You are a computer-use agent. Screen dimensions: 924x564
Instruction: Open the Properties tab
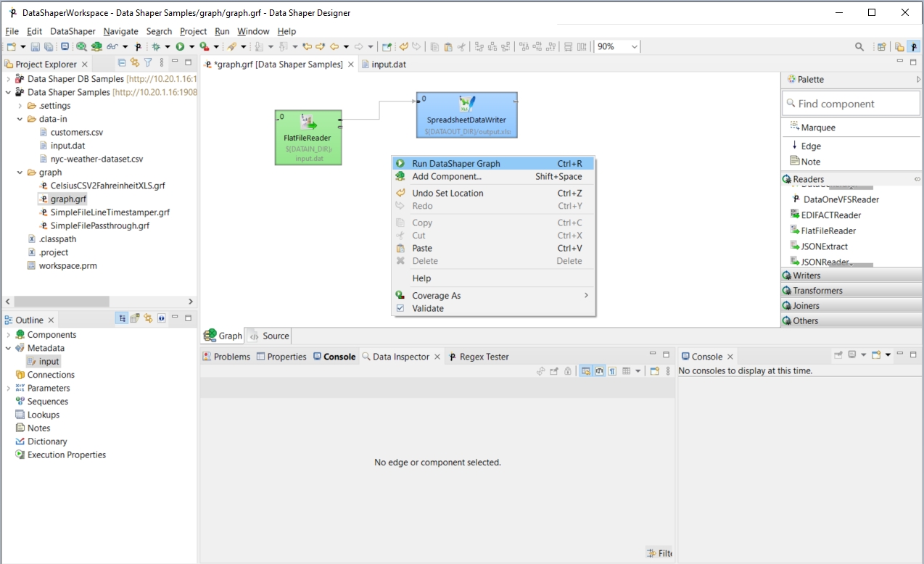pos(281,357)
